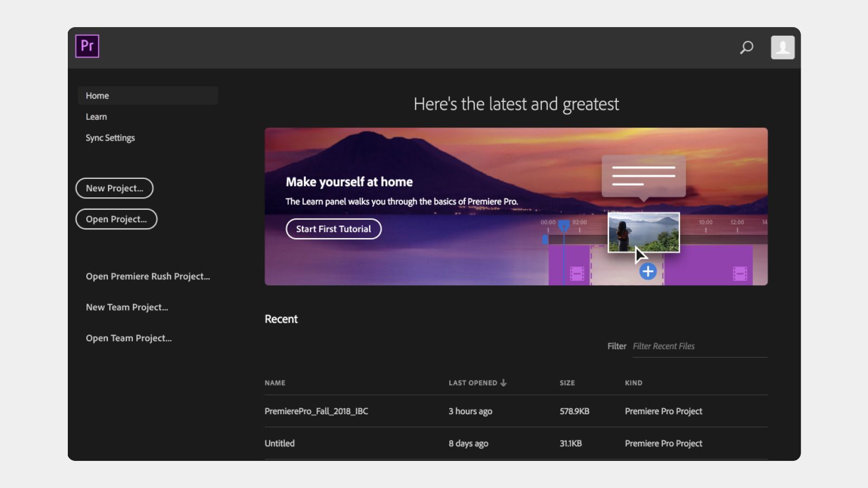The image size is (868, 488).
Task: Click the banner's woman-by-lake thumbnail
Action: click(x=643, y=232)
